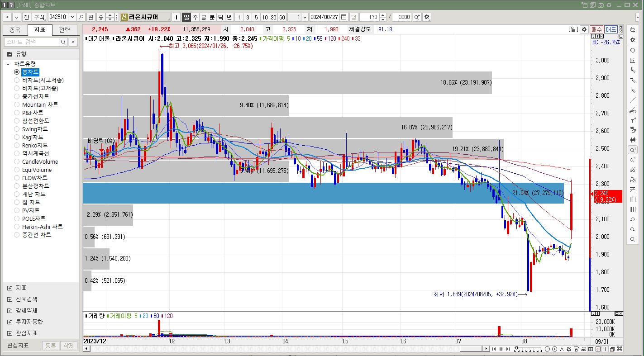Click the magnifier zoom icon at right toolbar bottom
644x356 pixels.
(x=633, y=239)
